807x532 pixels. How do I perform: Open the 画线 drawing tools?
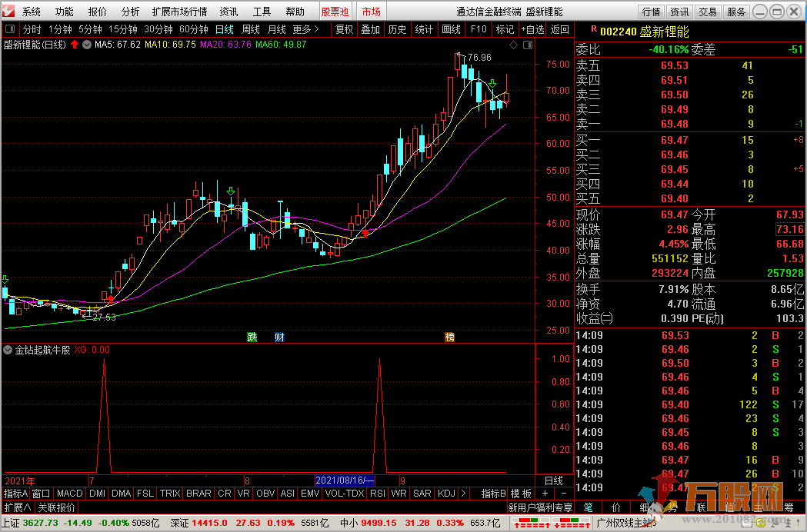(x=451, y=29)
